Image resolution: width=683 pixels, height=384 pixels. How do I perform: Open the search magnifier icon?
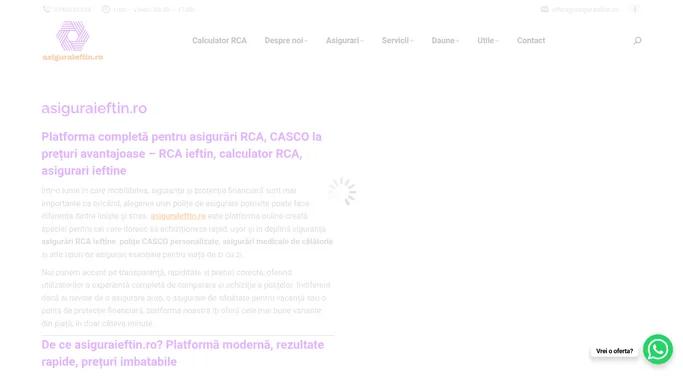point(637,40)
